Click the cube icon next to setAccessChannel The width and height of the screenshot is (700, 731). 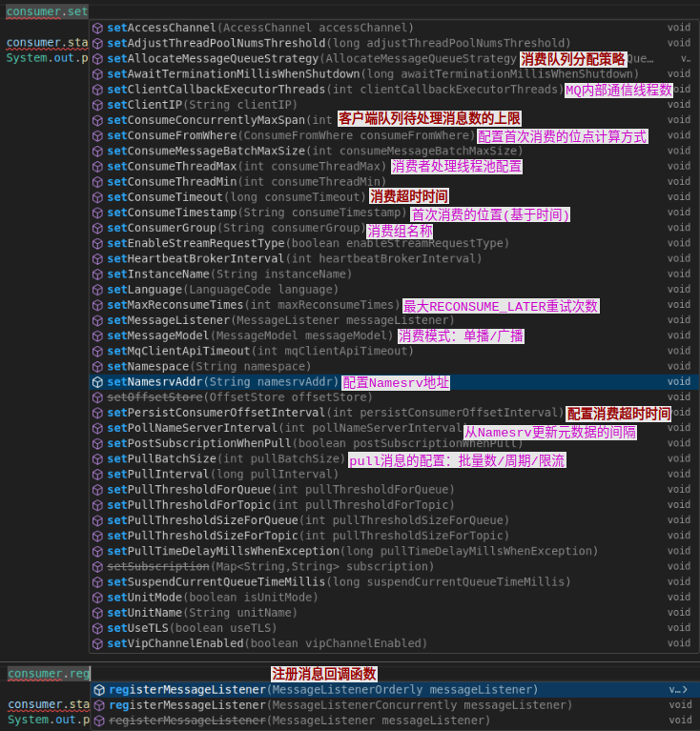[98, 29]
